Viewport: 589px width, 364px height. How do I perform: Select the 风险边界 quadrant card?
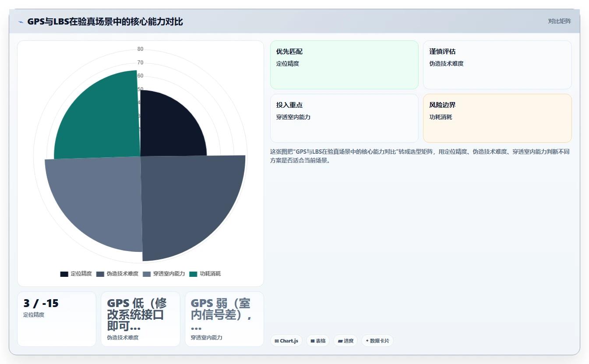pos(497,118)
